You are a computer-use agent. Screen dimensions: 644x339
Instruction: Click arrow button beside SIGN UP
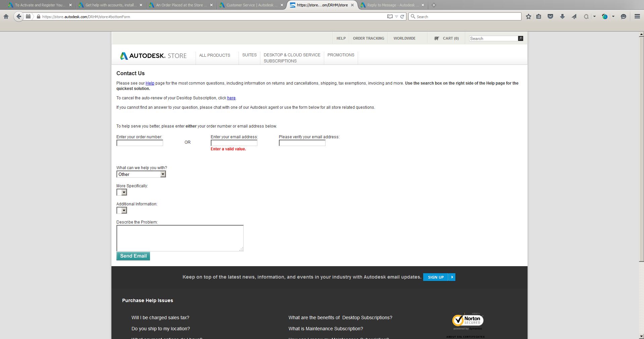(x=452, y=277)
